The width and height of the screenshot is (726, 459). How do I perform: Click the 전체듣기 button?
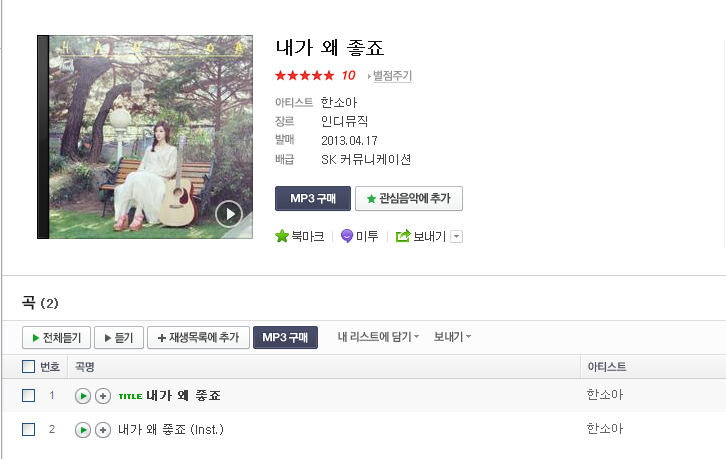pyautogui.click(x=56, y=338)
